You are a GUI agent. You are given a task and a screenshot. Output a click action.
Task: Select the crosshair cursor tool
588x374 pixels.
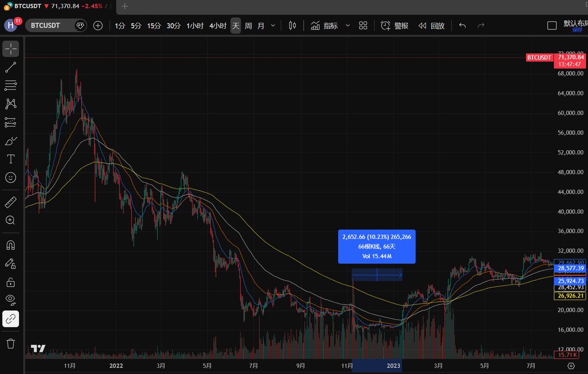[x=11, y=49]
